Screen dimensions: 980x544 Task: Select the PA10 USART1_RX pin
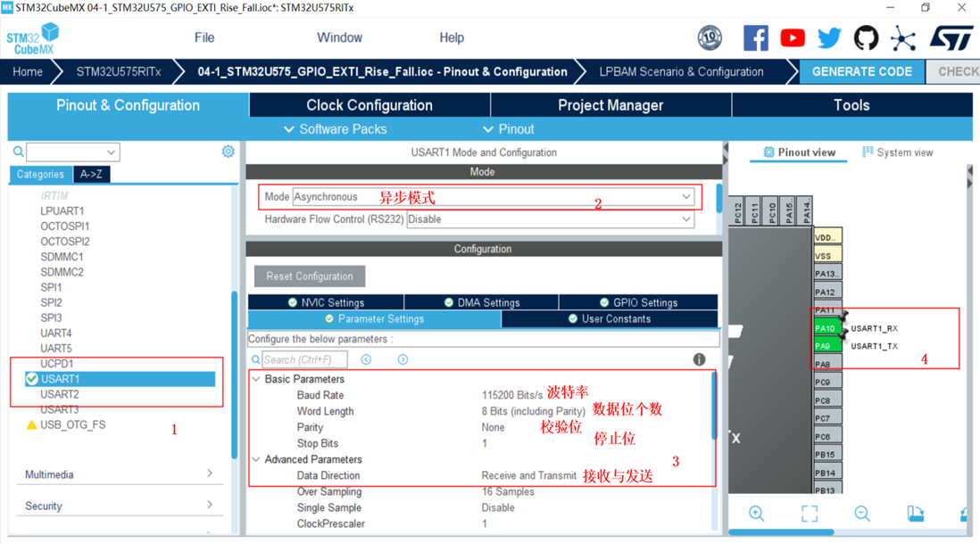pos(826,328)
